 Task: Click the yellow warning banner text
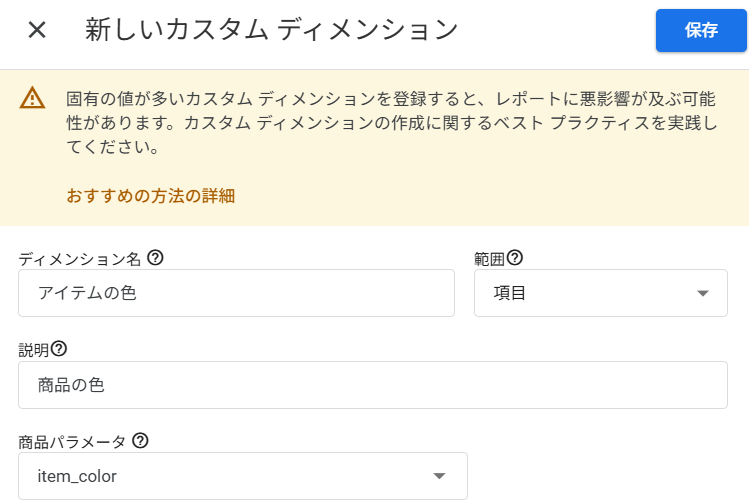click(390, 122)
